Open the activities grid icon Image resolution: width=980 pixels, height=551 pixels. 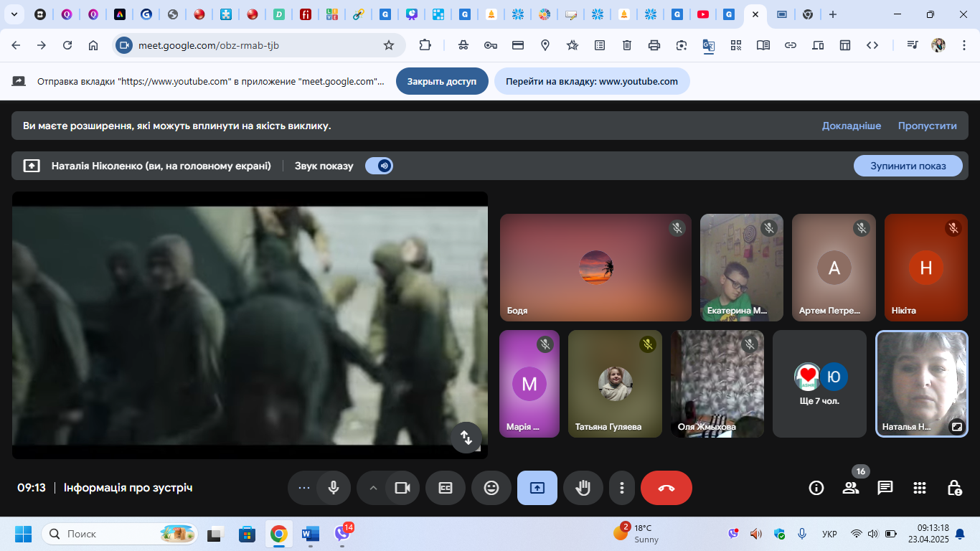[x=920, y=488]
